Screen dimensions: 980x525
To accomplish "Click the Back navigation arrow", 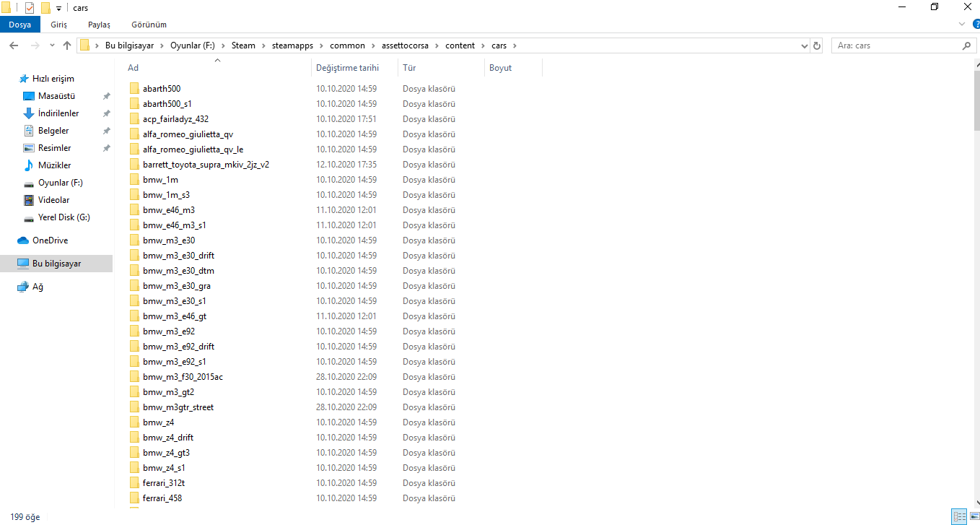I will (14, 45).
